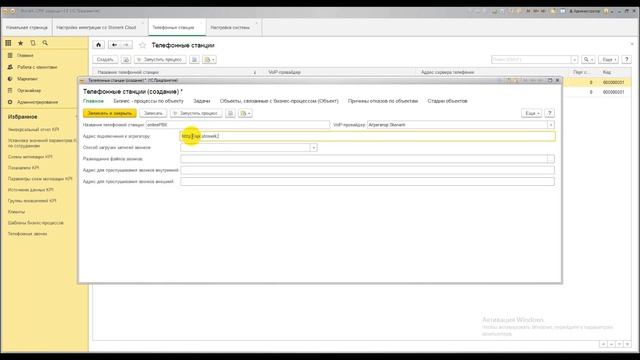Open the search magnifier dropdown near Еще
Screen dimensions: 640x360
pos(588,60)
